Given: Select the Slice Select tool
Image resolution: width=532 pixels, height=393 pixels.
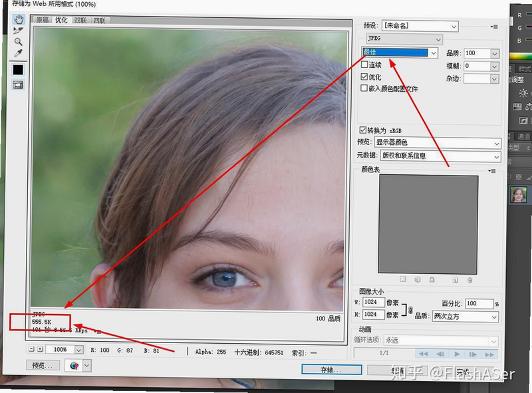Looking at the screenshot, I should [18, 31].
